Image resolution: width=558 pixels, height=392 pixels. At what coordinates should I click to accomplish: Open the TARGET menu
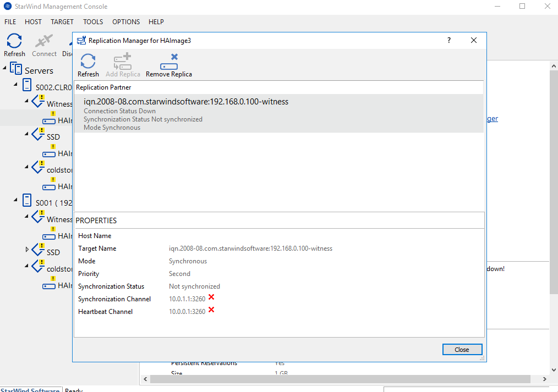click(x=62, y=22)
